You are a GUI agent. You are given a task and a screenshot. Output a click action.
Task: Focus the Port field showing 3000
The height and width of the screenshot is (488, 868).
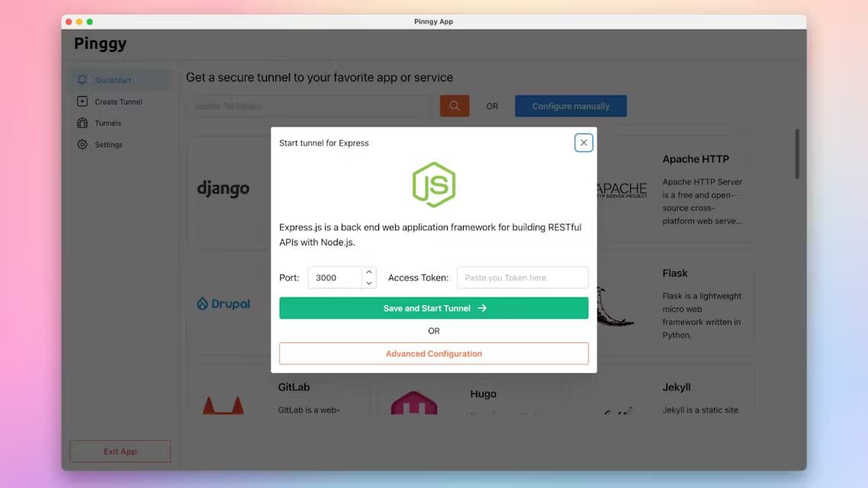click(x=336, y=278)
